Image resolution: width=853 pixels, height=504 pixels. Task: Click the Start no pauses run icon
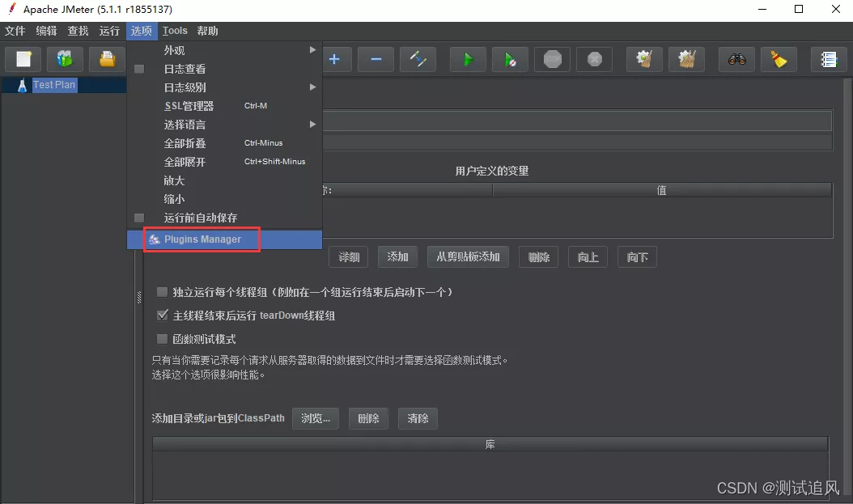[x=510, y=59]
